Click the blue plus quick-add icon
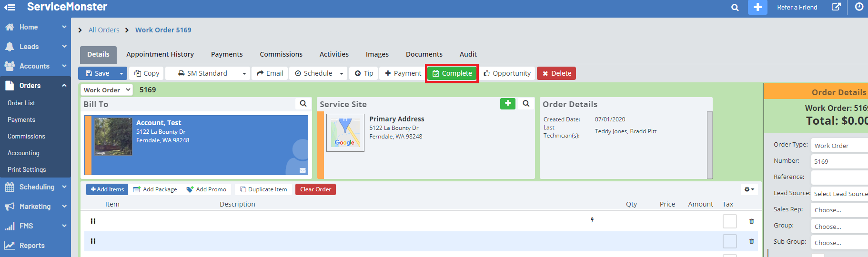 (757, 7)
